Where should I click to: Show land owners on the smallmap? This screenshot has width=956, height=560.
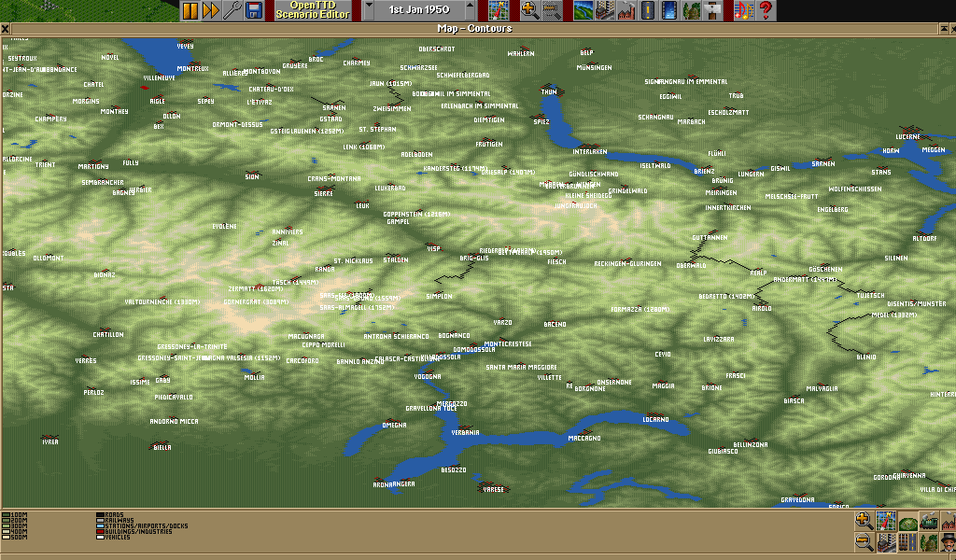(x=949, y=541)
